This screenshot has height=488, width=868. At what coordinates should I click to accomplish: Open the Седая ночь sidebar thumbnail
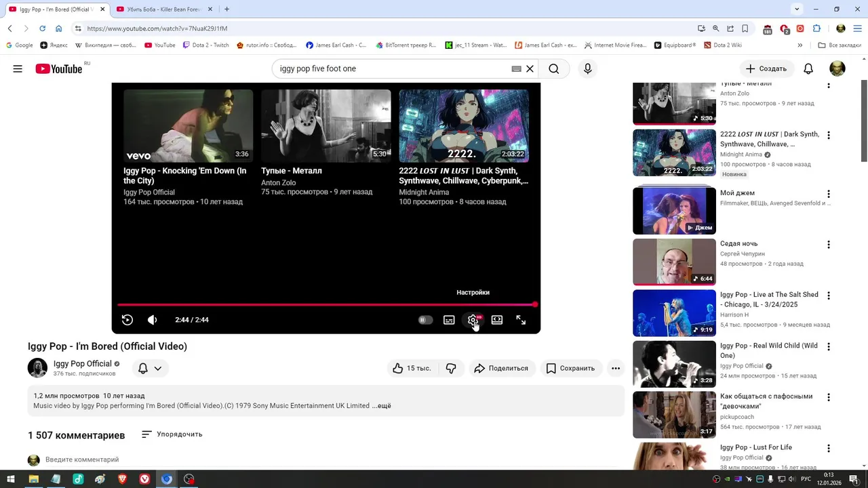pyautogui.click(x=674, y=262)
